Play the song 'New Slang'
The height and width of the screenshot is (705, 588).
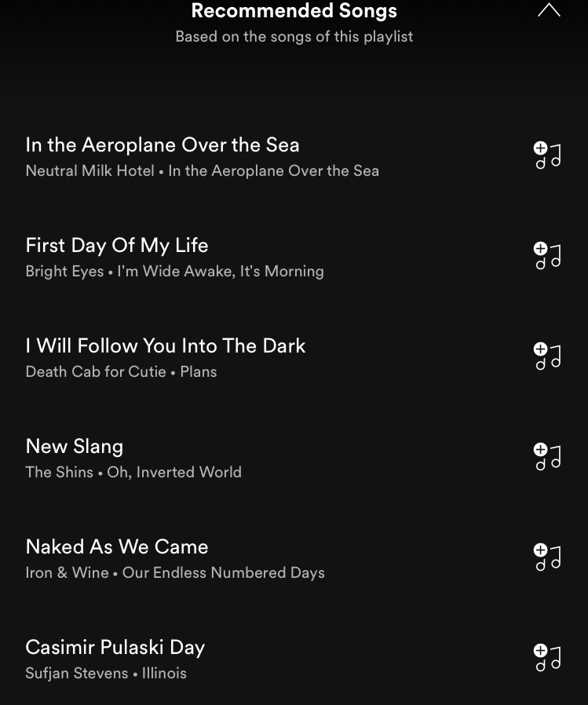75,447
